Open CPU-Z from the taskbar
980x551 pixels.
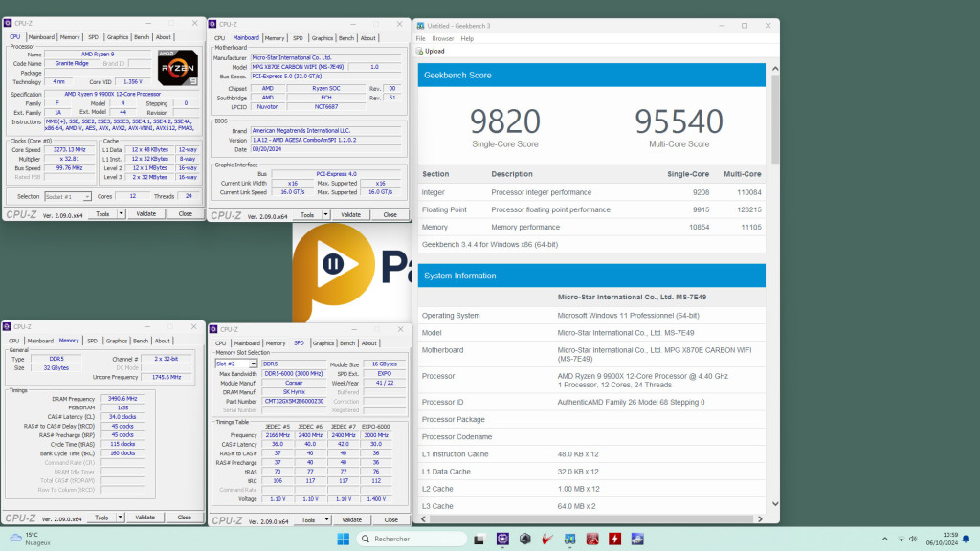(x=503, y=540)
